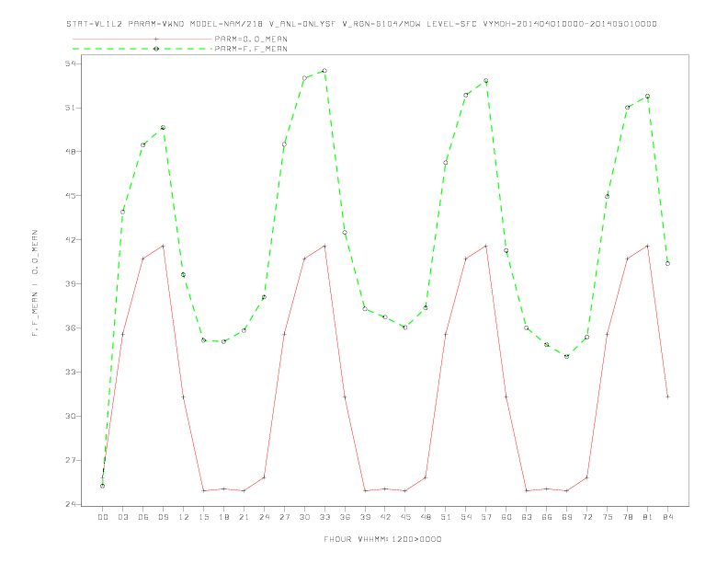Select red O.O_MEAN marker at hour 15
The width and height of the screenshot is (728, 563).
pos(203,490)
